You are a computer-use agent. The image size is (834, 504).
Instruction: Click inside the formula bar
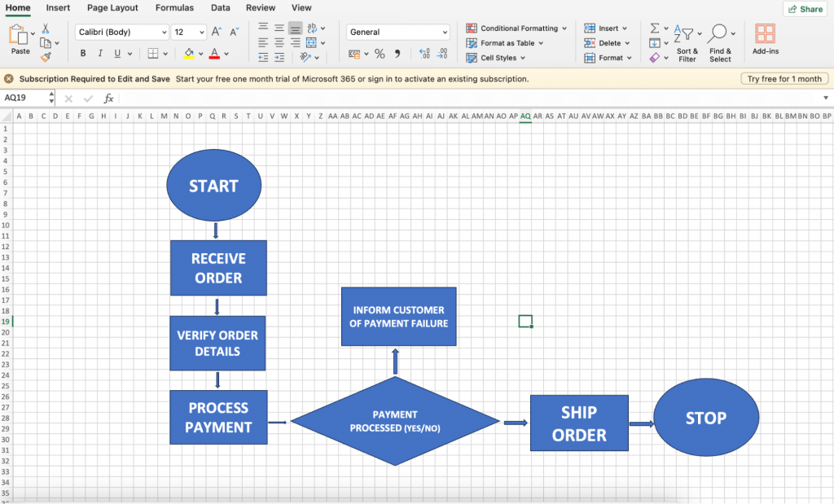point(470,98)
